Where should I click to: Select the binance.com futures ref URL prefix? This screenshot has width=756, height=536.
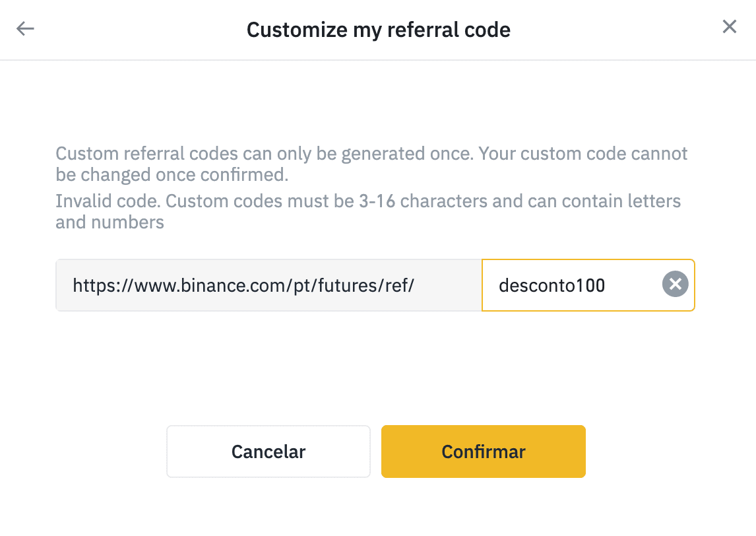(x=268, y=285)
